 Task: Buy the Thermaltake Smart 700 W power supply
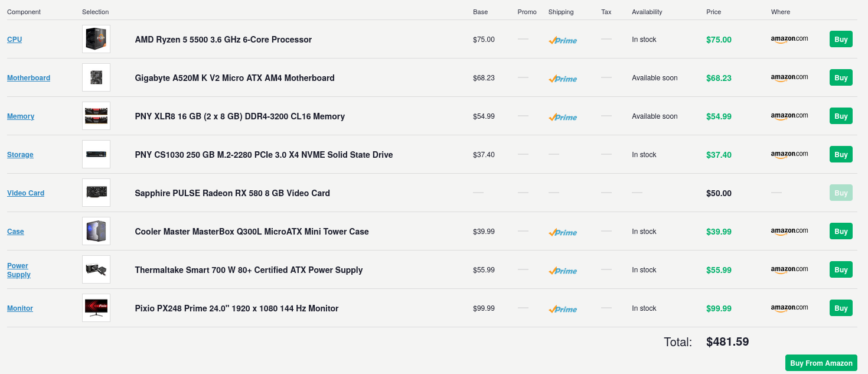coord(841,269)
